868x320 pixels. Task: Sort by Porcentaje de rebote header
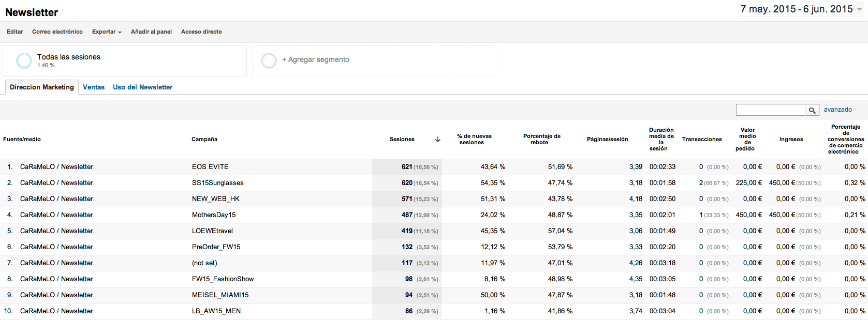[542, 140]
